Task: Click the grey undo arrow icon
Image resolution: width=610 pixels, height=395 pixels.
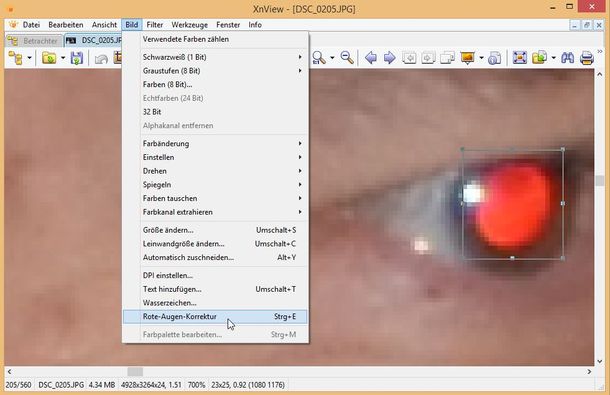Action: click(101, 59)
